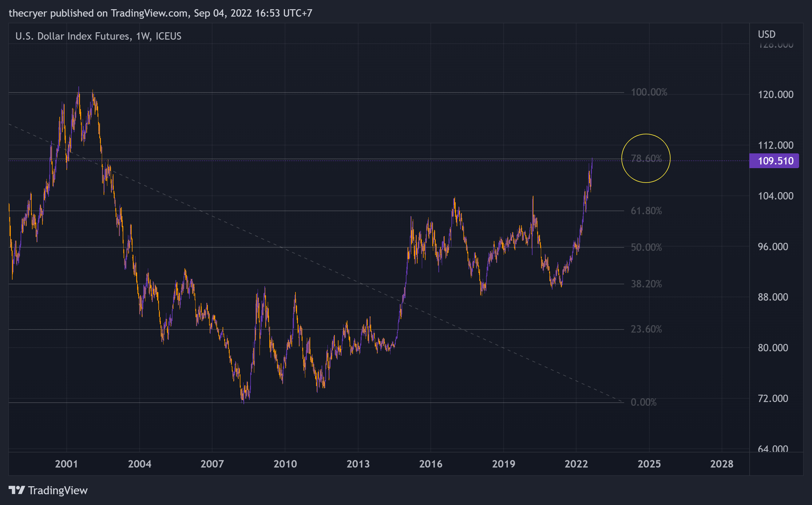Click the 80.000 price axis value
812x505 pixels.
(x=773, y=348)
